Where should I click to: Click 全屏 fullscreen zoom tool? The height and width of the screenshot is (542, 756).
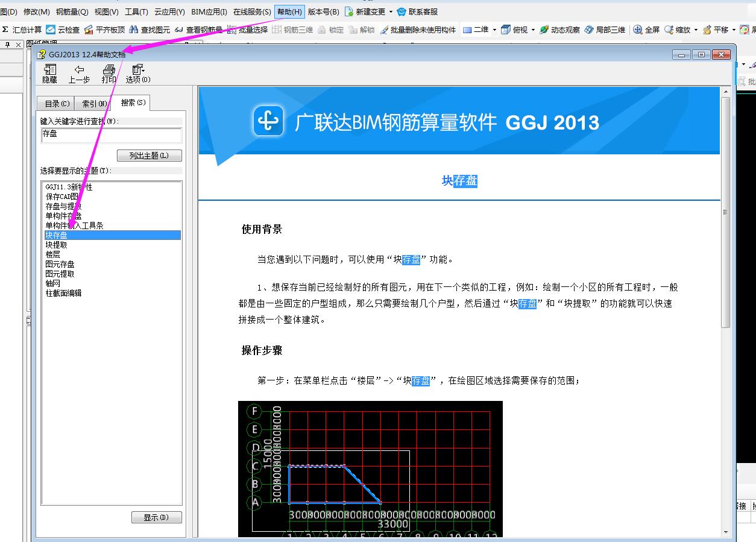pos(647,30)
